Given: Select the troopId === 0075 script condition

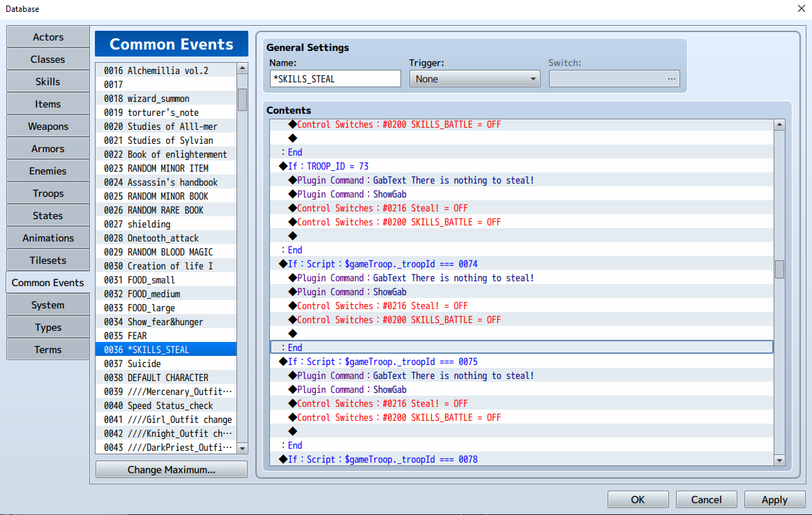Looking at the screenshot, I should click(x=382, y=361).
